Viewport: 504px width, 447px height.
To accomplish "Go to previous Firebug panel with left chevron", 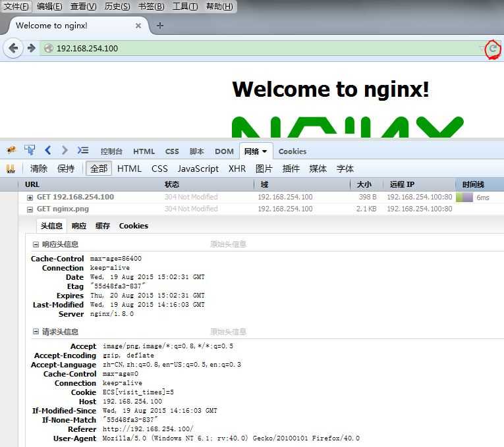I will pos(48,150).
